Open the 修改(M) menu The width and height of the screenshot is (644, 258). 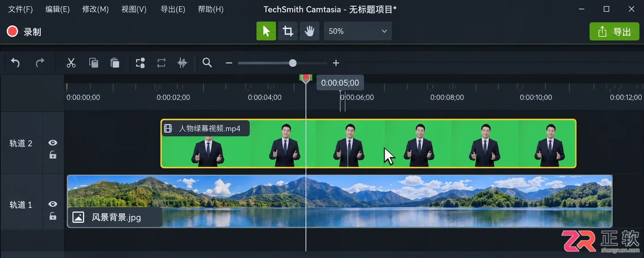pos(96,9)
